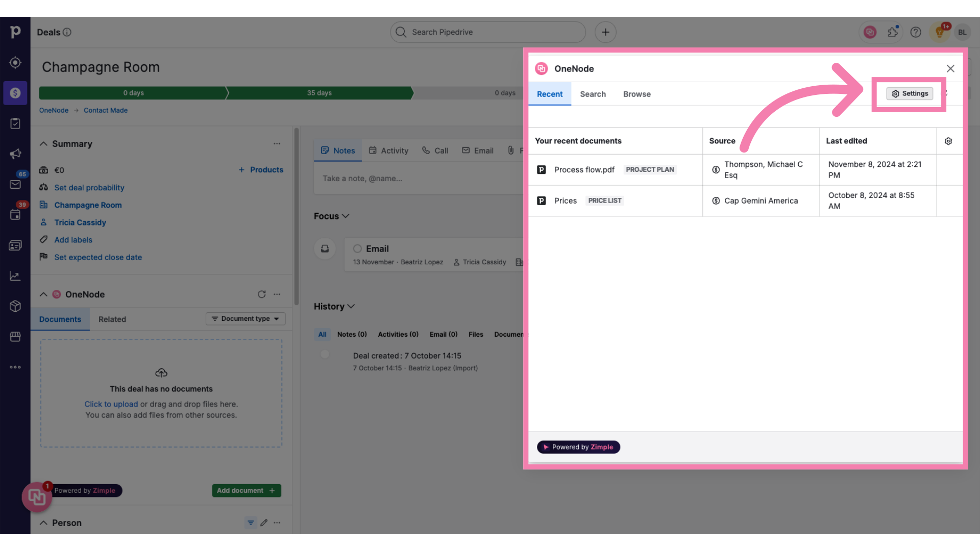Click the add deal button icon
Image resolution: width=980 pixels, height=551 pixels.
click(605, 32)
